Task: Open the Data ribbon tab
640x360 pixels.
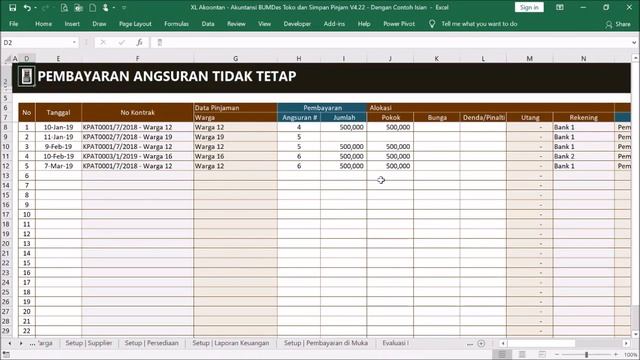Action: [208, 24]
